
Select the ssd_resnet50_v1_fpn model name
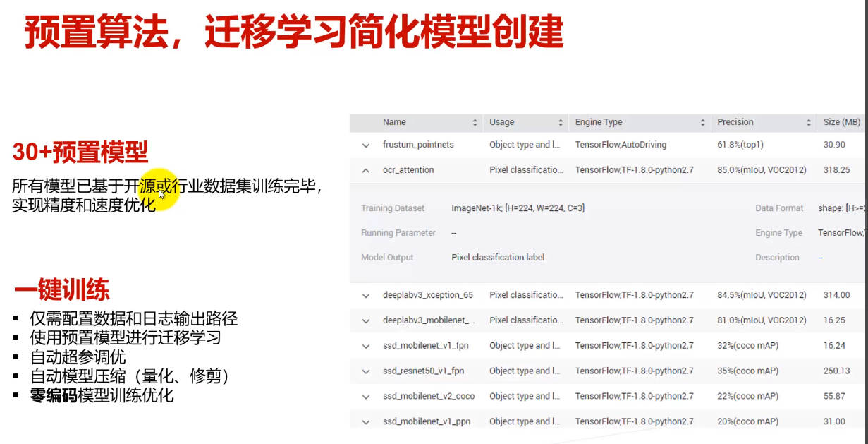click(x=423, y=371)
